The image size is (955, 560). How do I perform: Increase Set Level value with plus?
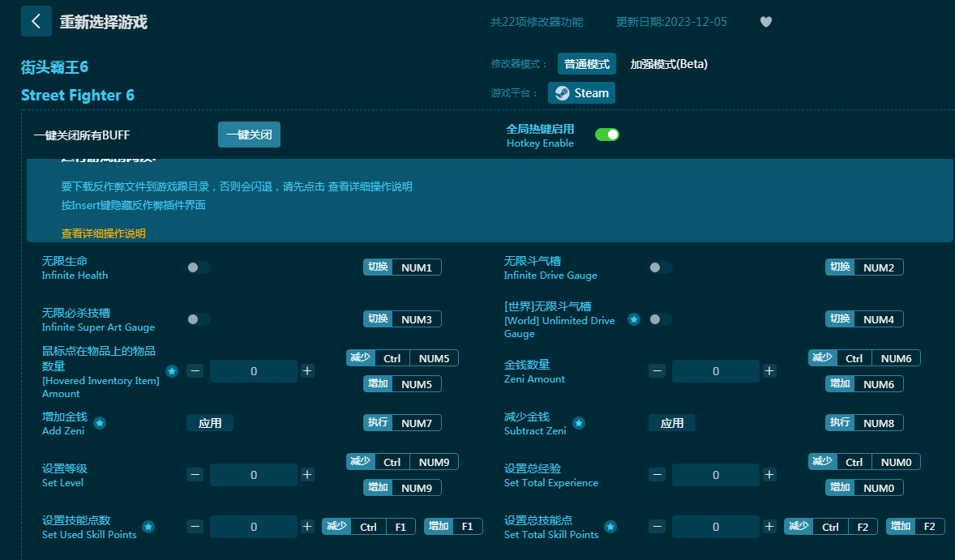click(x=307, y=475)
